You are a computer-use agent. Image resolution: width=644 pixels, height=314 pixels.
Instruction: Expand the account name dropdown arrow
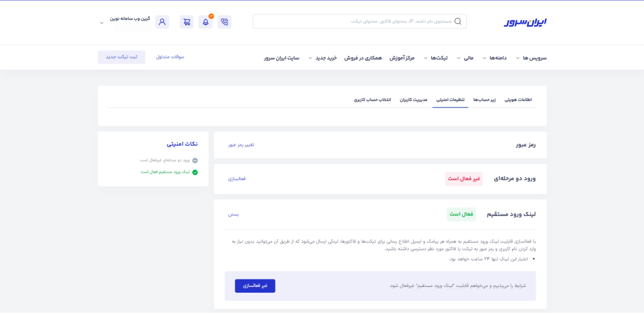click(x=101, y=23)
